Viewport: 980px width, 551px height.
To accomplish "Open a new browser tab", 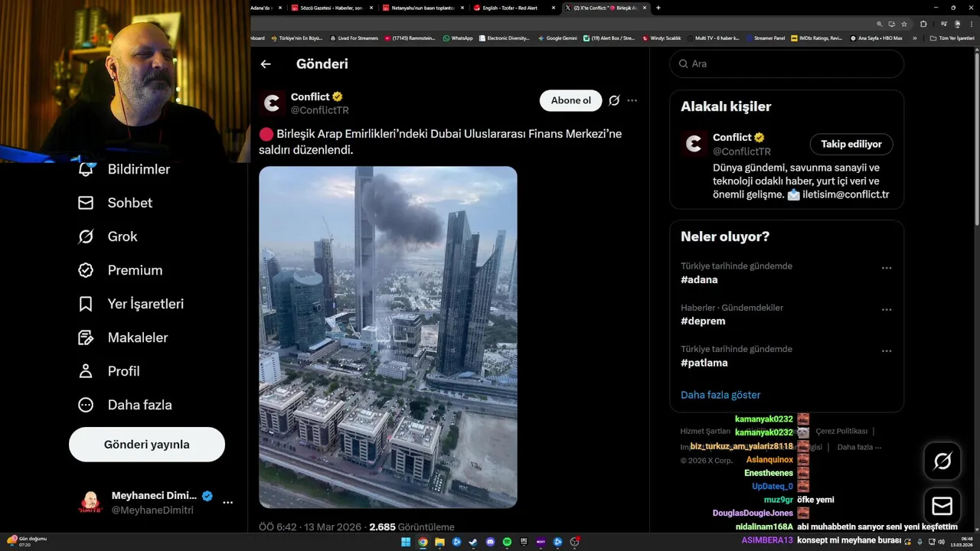I will (658, 8).
